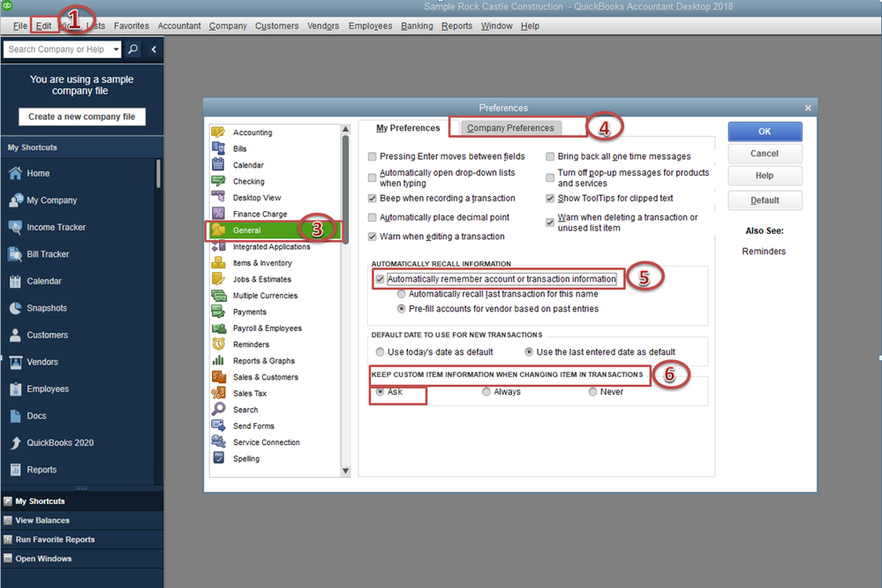Open the Reports menu in the menu bar
The image size is (882, 588).
click(456, 26)
